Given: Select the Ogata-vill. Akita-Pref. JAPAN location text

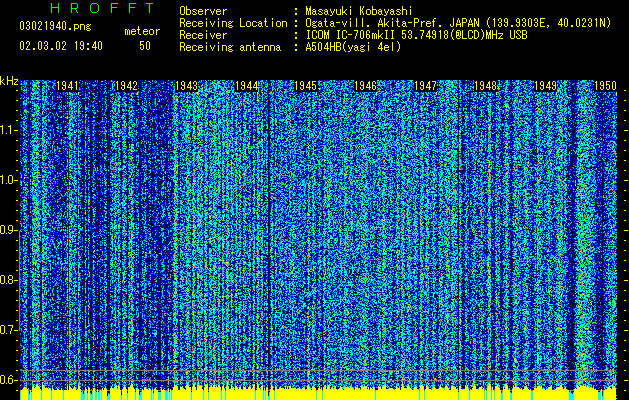Looking at the screenshot, I should click(393, 23).
